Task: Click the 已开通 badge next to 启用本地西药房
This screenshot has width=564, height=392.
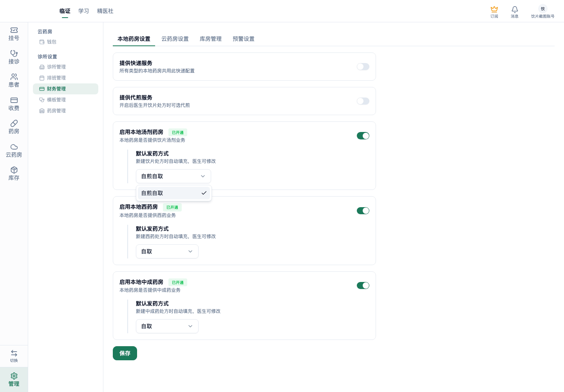Action: 172,207
